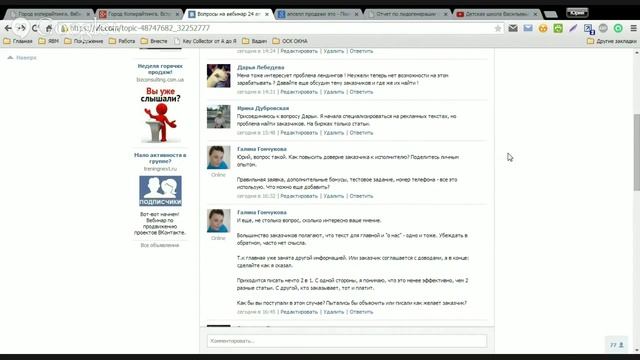Screen dimensions: 640x360
Task: Click Удалить on Галина's 16:32 comment
Action: [333, 196]
